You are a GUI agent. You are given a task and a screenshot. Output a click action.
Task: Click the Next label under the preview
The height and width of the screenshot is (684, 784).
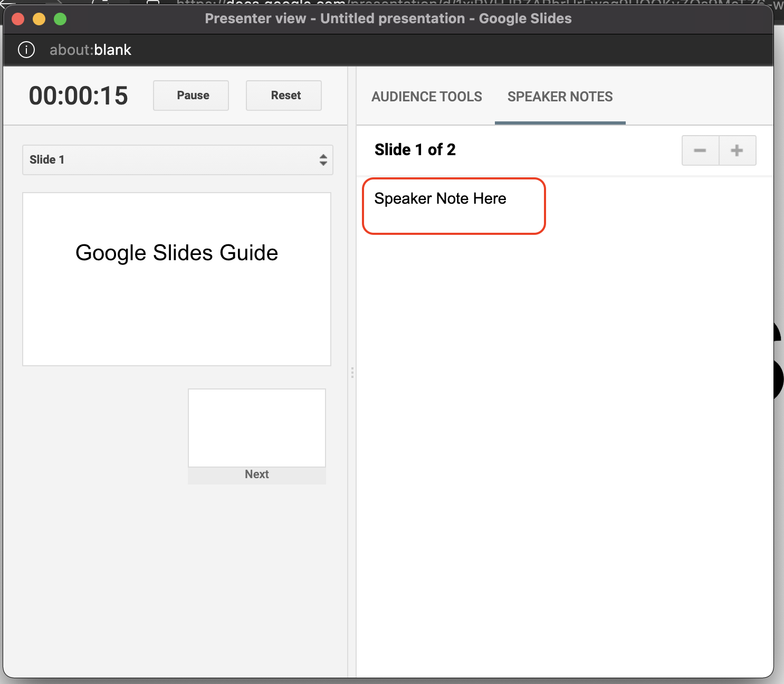[256, 474]
